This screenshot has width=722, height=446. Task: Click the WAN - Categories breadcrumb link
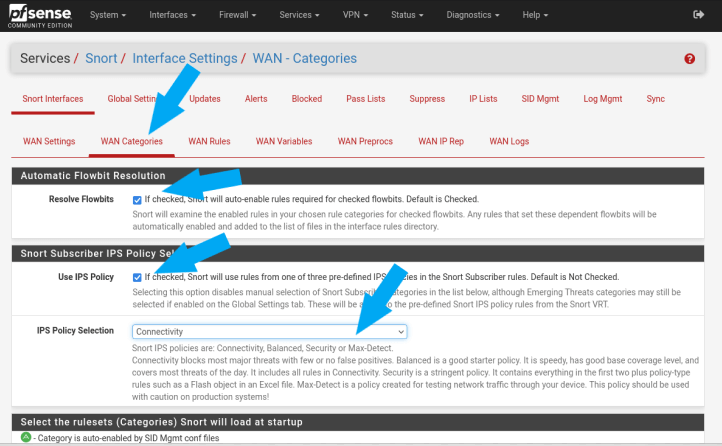tap(305, 58)
